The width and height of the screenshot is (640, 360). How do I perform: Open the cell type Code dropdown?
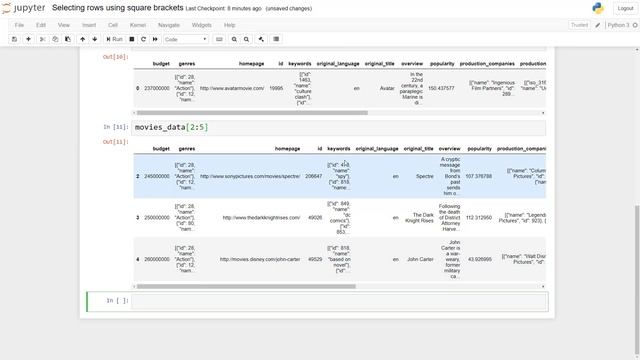[186, 39]
